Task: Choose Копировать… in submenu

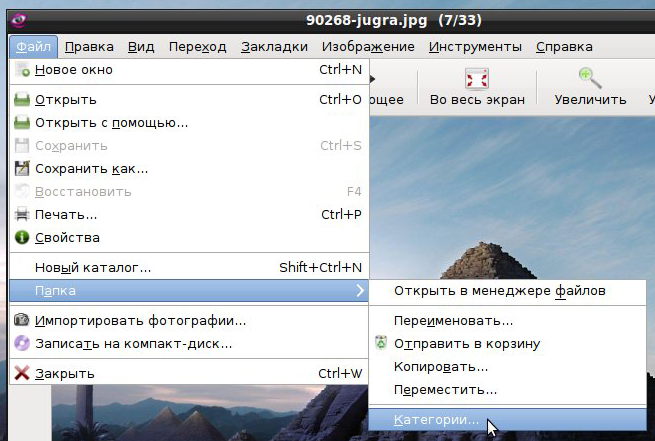Action: click(x=508, y=367)
